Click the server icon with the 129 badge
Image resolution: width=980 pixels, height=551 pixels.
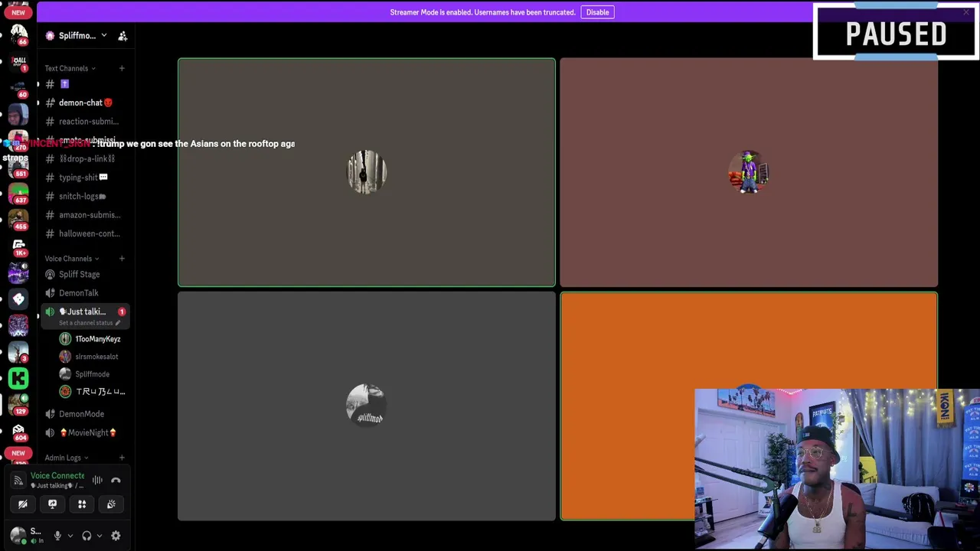pos(18,405)
